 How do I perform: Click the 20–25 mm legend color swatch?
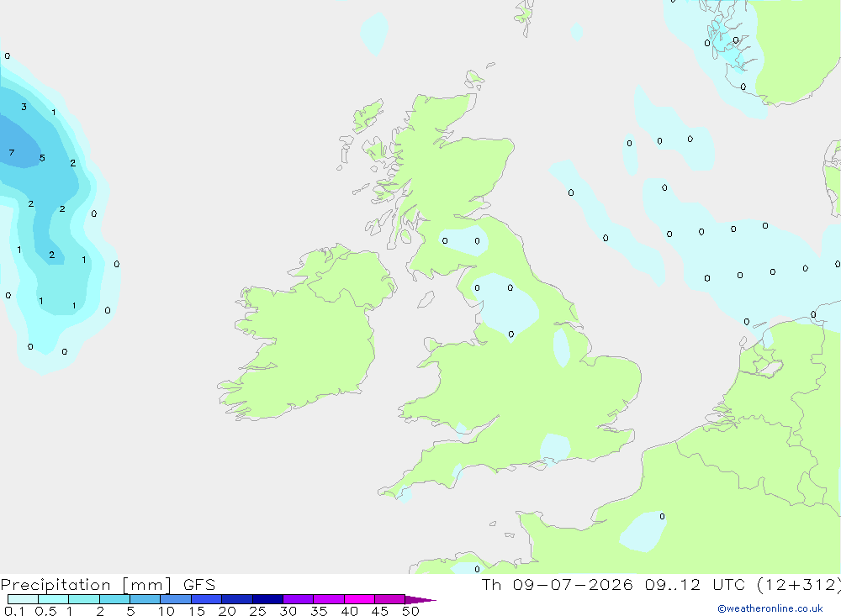(236, 599)
